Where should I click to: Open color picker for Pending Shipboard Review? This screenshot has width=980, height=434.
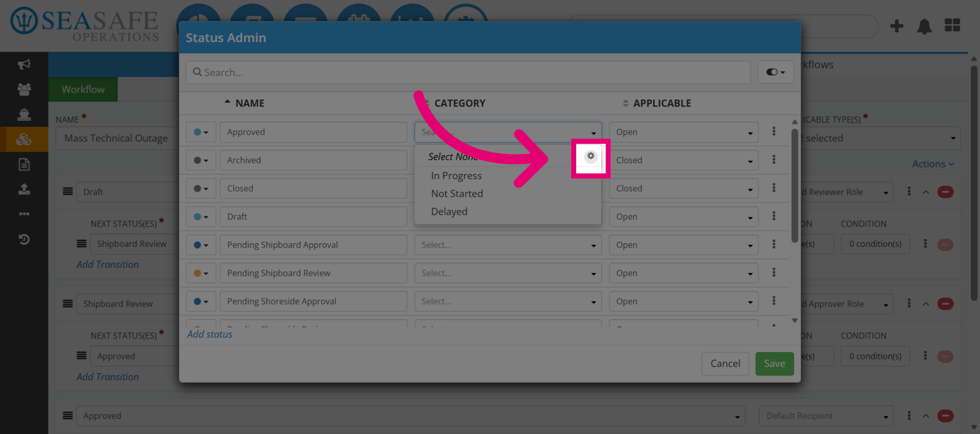click(x=201, y=273)
